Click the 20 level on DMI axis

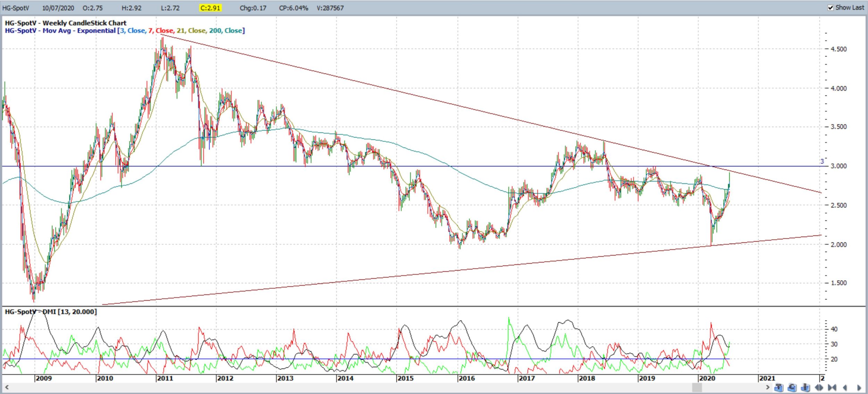[834, 359]
